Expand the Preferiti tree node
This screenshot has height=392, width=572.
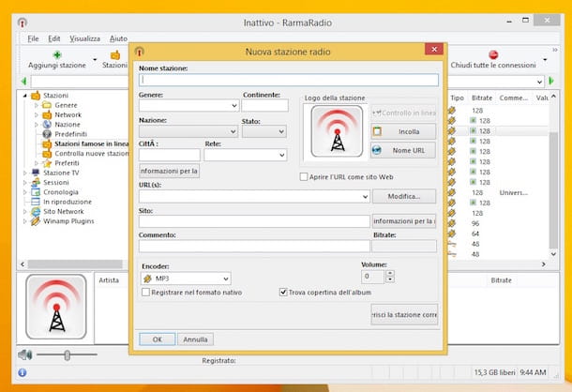pos(37,163)
